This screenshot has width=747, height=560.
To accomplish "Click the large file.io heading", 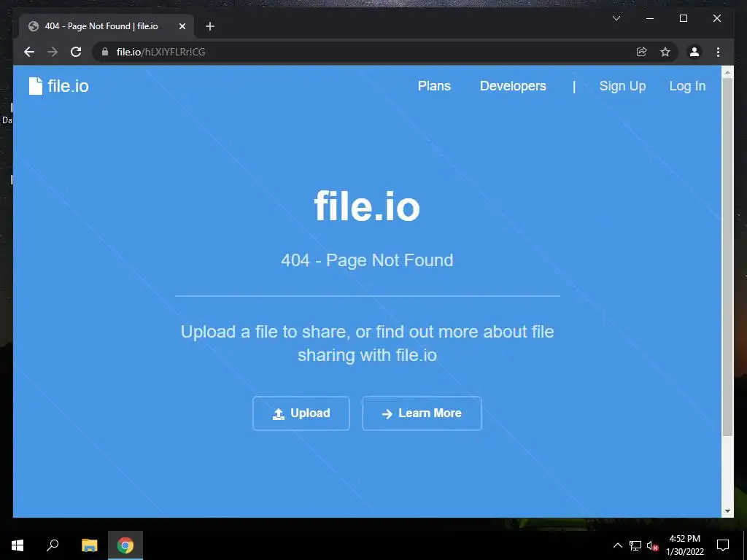I will pyautogui.click(x=367, y=206).
